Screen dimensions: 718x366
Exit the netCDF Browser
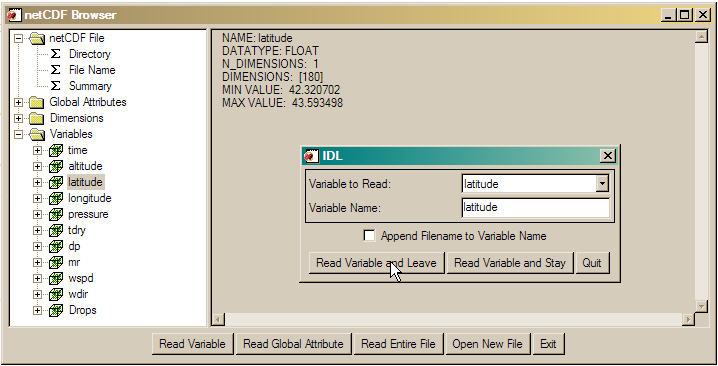548,344
